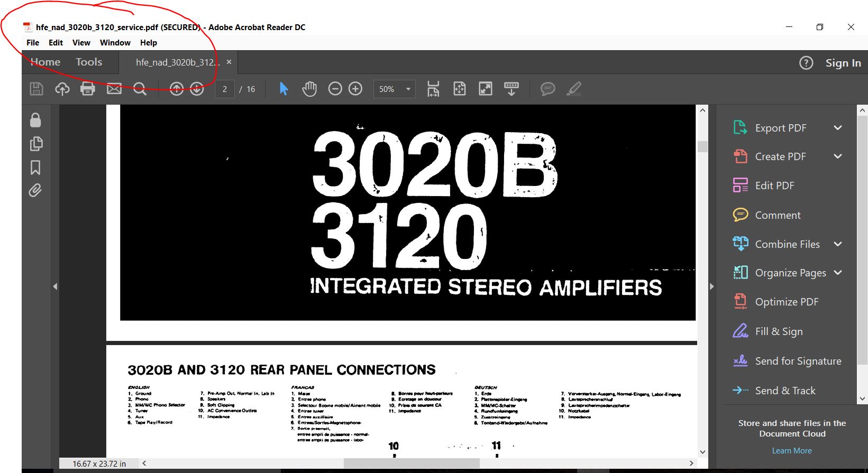The height and width of the screenshot is (473, 868).
Task: Switch to the Tools tab
Action: click(x=89, y=62)
